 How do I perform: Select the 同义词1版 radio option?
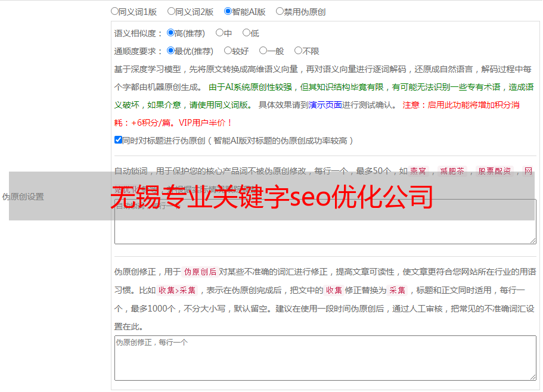click(x=114, y=11)
